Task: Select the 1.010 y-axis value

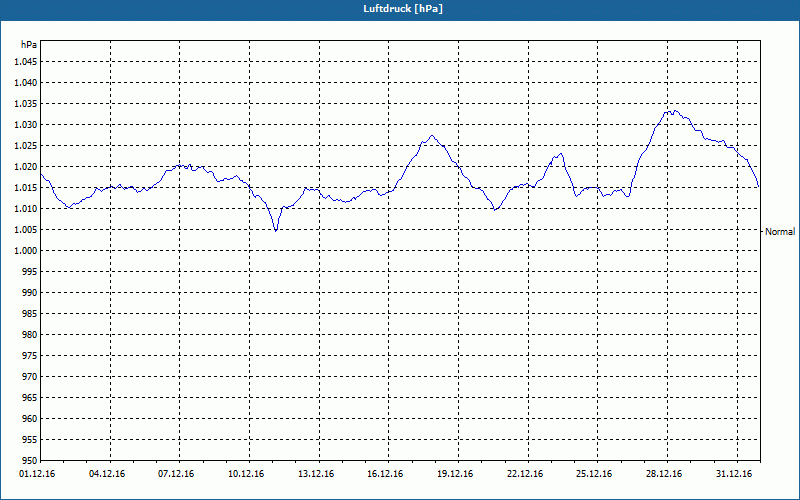Action: pyautogui.click(x=26, y=209)
